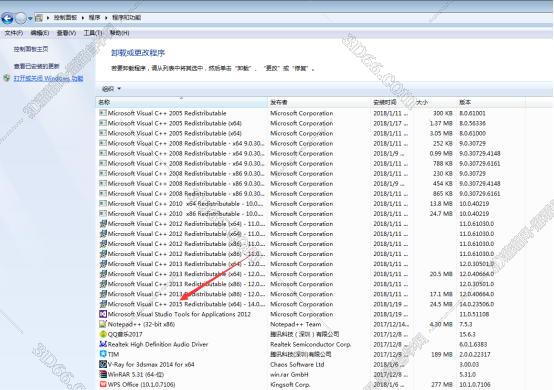This screenshot has height=390, width=554.
Task: Click the blue Back arrow button
Action: click(7, 18)
